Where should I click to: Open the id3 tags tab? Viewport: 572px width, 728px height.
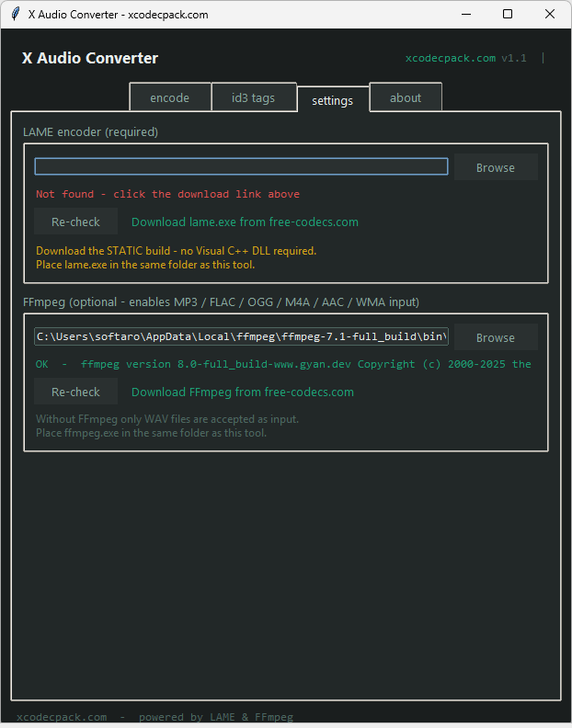coord(254,97)
